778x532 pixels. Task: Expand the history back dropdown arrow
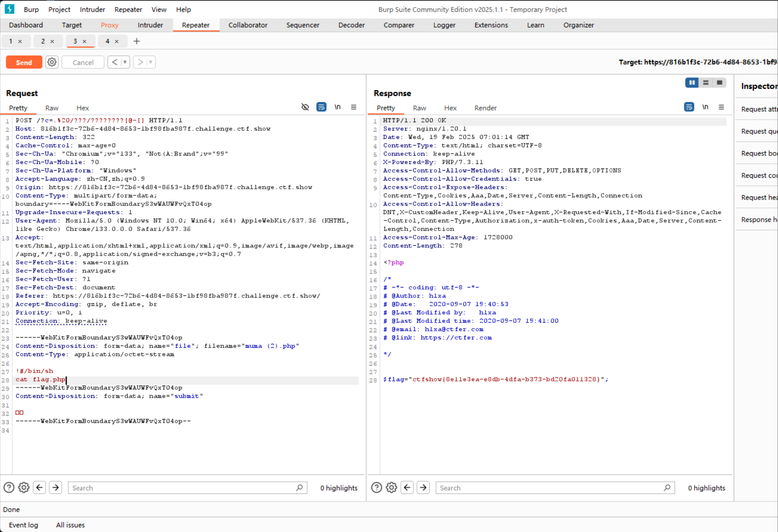click(125, 62)
